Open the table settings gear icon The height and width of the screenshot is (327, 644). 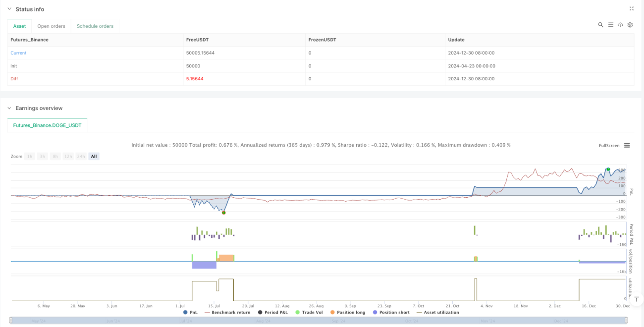click(630, 25)
